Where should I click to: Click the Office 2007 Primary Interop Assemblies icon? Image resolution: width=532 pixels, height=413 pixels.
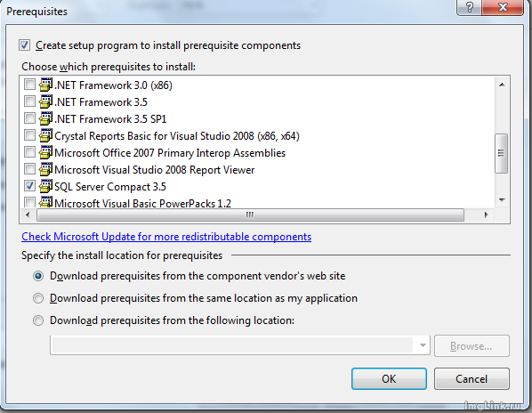point(45,152)
